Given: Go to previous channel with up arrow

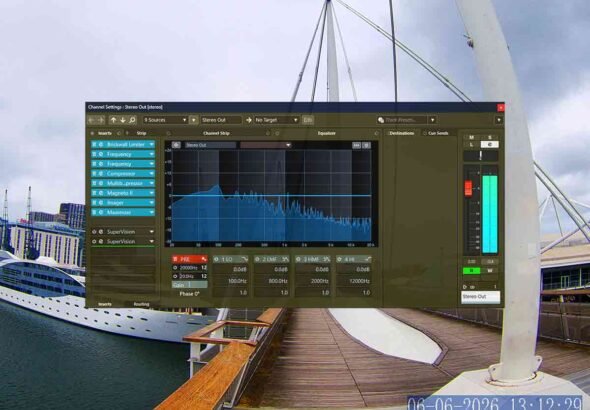Looking at the screenshot, I should (x=113, y=120).
